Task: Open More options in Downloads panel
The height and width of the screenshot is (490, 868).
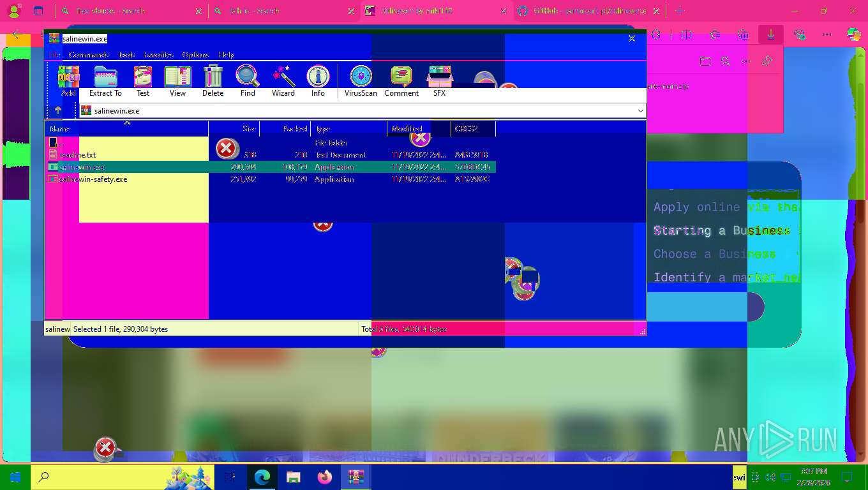Action: (x=746, y=61)
